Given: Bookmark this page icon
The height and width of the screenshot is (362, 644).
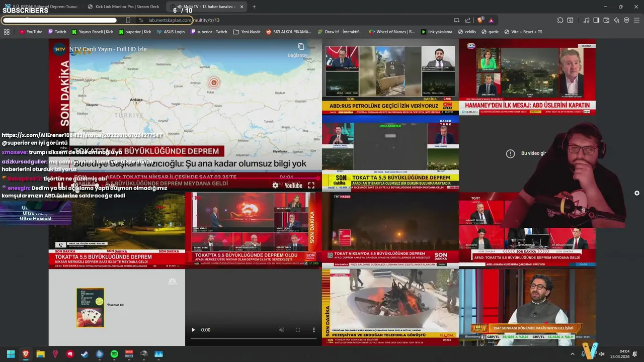Looking at the screenshot, I should click(x=128, y=20).
